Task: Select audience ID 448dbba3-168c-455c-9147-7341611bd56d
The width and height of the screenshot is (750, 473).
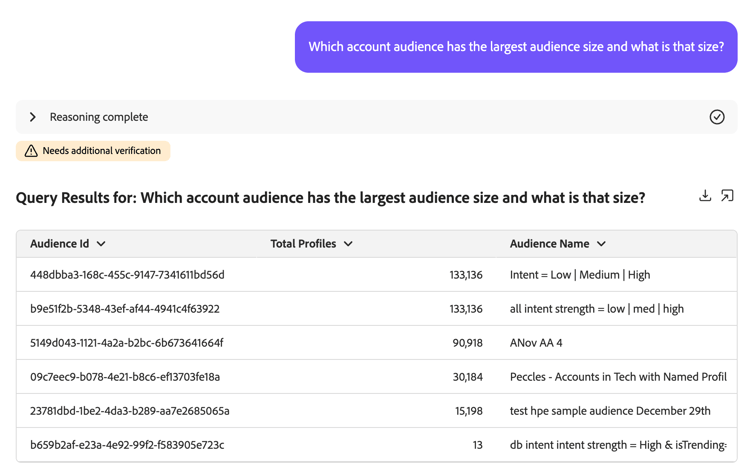Action: (x=127, y=275)
